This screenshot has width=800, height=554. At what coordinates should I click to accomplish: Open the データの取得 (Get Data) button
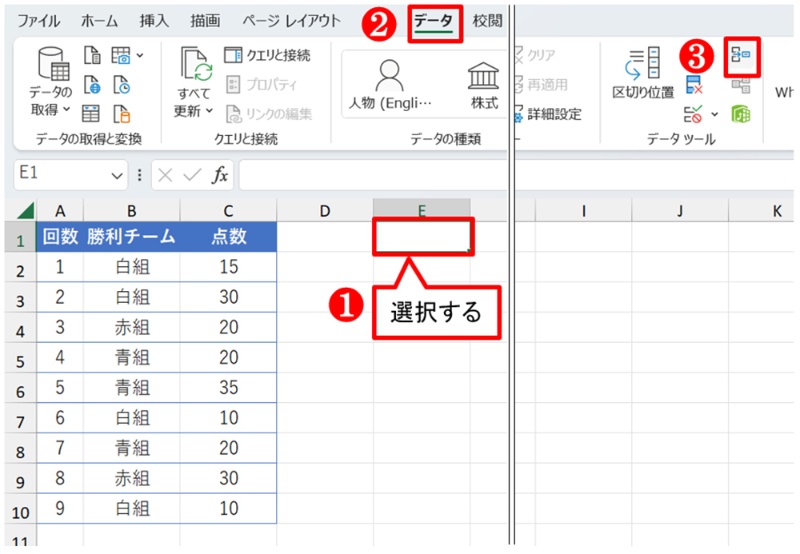(51, 82)
